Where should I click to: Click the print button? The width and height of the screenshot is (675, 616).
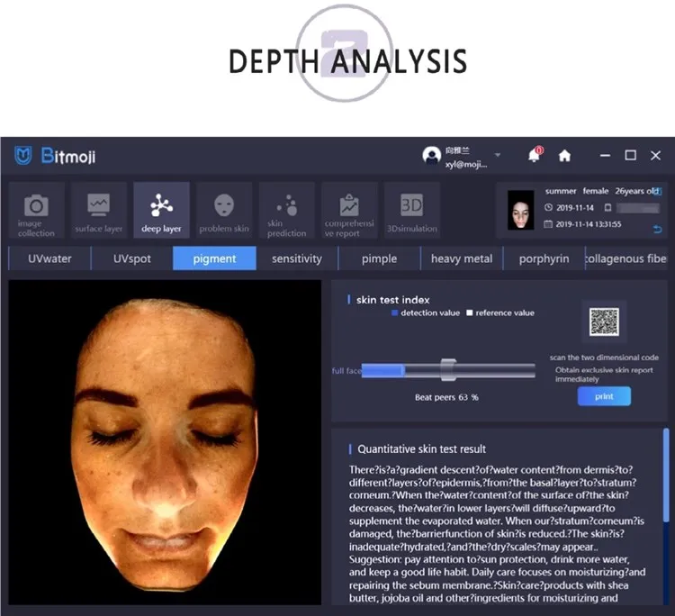tap(604, 396)
